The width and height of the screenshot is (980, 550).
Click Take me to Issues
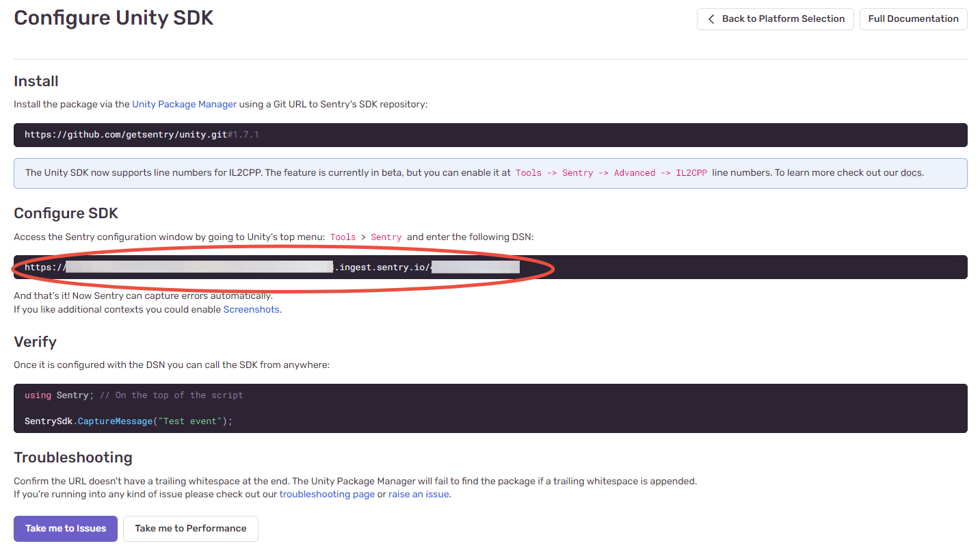tap(66, 529)
